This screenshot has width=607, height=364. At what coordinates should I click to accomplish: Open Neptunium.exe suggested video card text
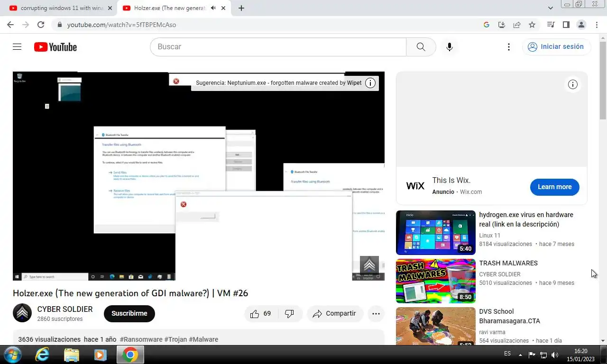(278, 83)
